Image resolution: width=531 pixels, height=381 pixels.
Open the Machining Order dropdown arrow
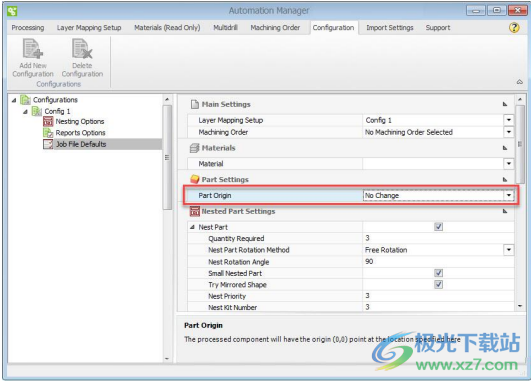(509, 132)
